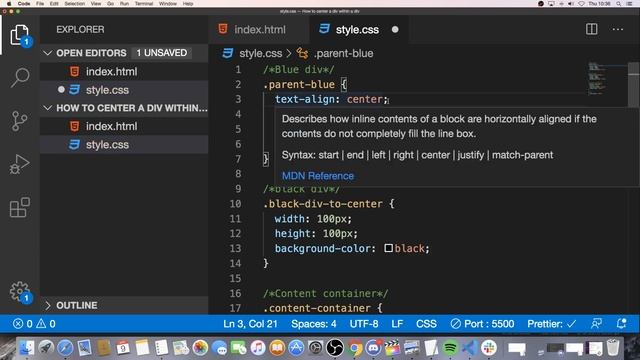640x360 pixels.
Task: Open Slack from the Dock
Action: point(489,348)
